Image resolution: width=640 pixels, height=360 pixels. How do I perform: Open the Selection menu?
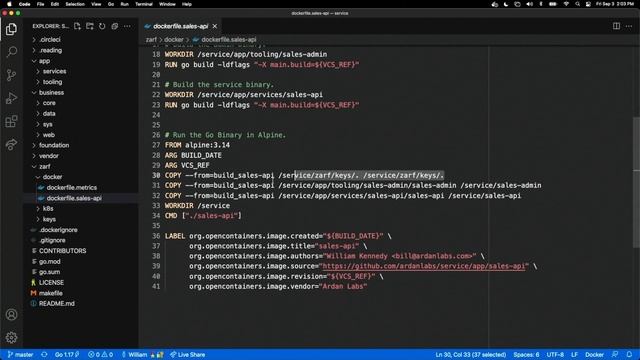(x=75, y=4)
